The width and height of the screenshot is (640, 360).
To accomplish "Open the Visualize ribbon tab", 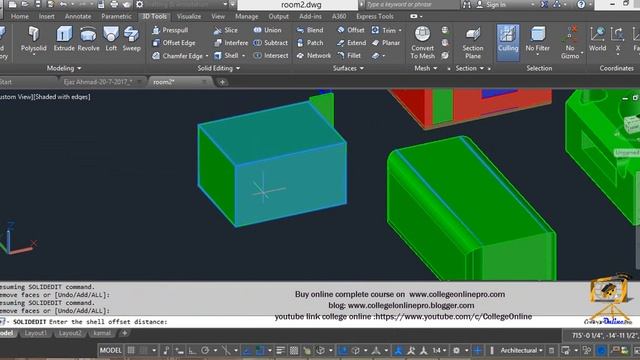I will point(189,16).
